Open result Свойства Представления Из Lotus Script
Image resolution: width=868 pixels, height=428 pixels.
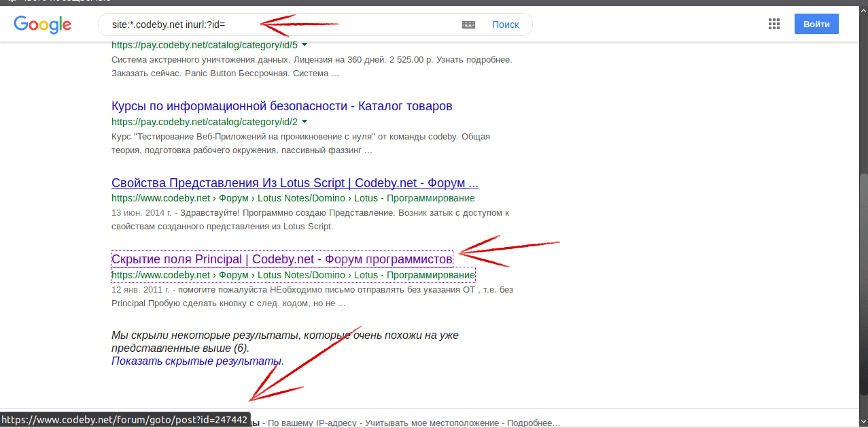point(295,183)
